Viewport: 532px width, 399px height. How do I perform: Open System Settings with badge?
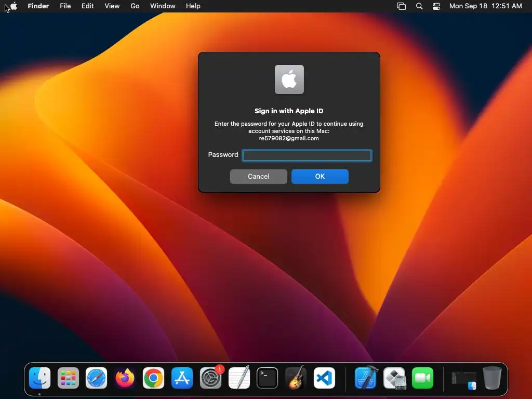click(x=211, y=378)
